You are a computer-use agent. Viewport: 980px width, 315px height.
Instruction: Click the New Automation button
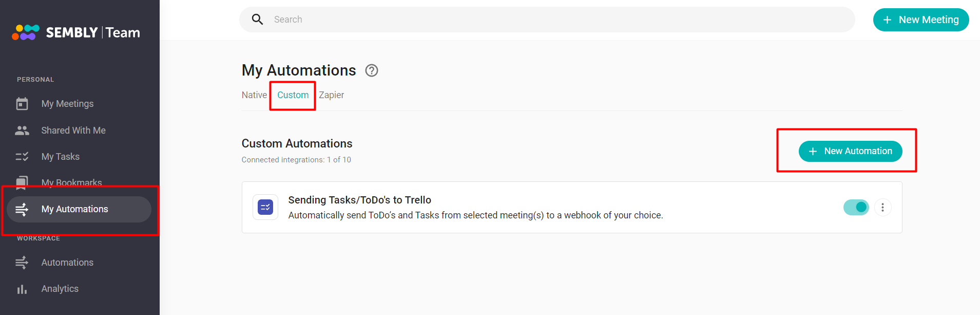tap(850, 151)
